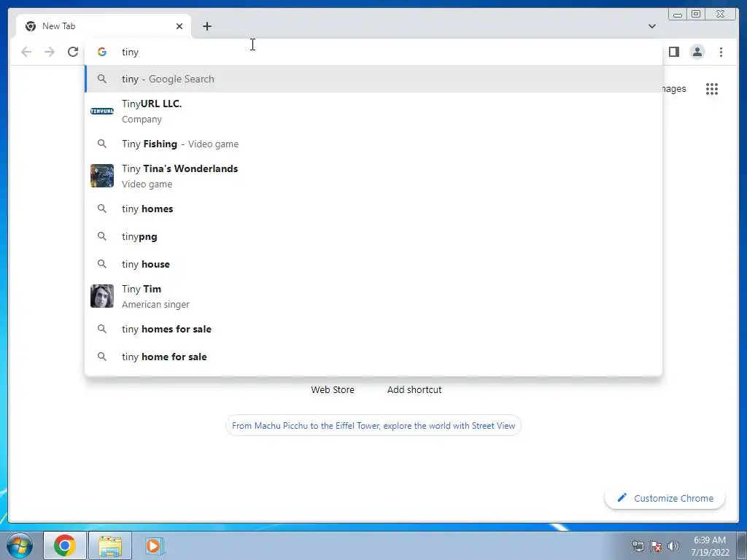This screenshot has height=560, width=747.
Task: Click Customize Chrome button
Action: pyautogui.click(x=665, y=498)
